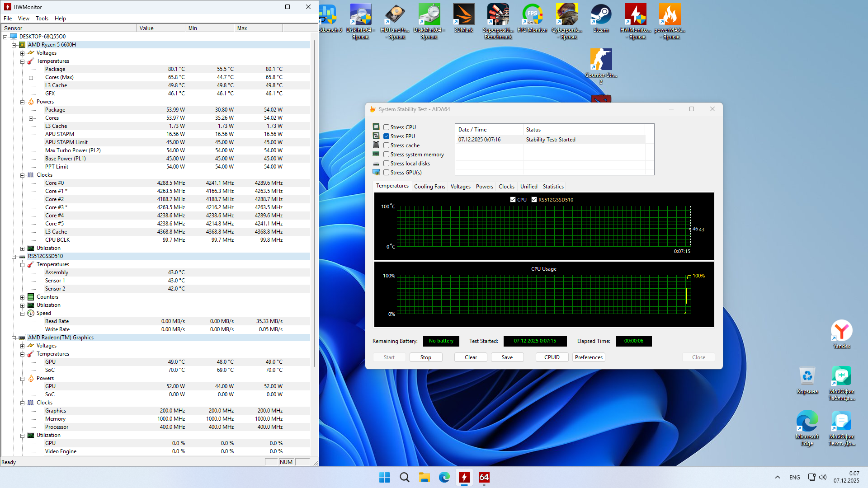Click AIDA64 icon in the taskbar
Image resolution: width=868 pixels, height=488 pixels.
pyautogui.click(x=484, y=477)
